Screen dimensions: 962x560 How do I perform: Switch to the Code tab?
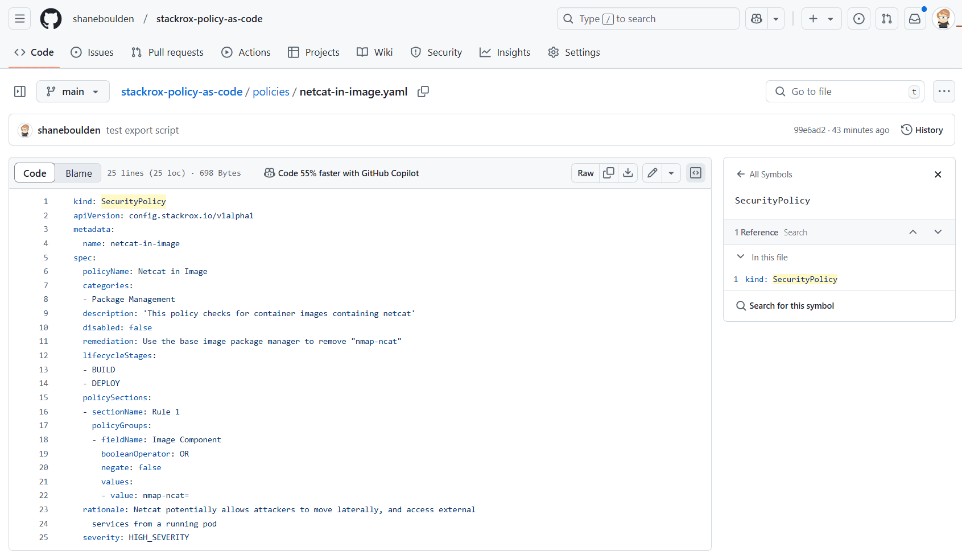click(x=34, y=52)
